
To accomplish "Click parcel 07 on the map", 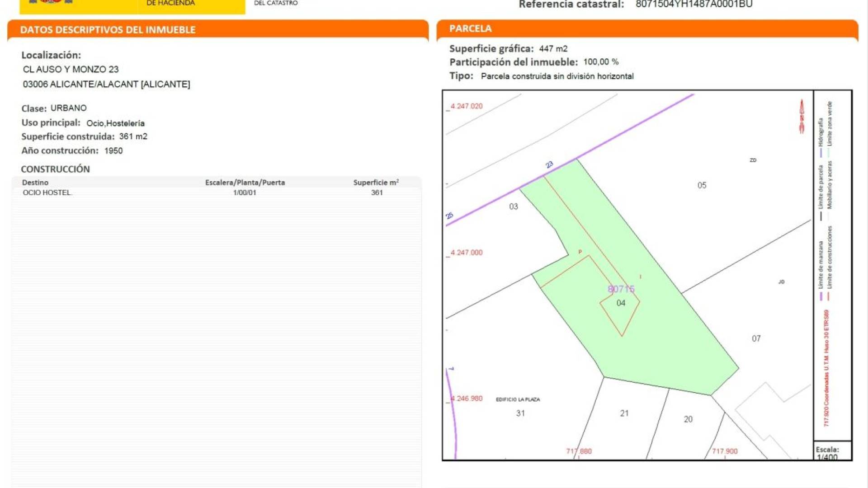I will pos(756,338).
